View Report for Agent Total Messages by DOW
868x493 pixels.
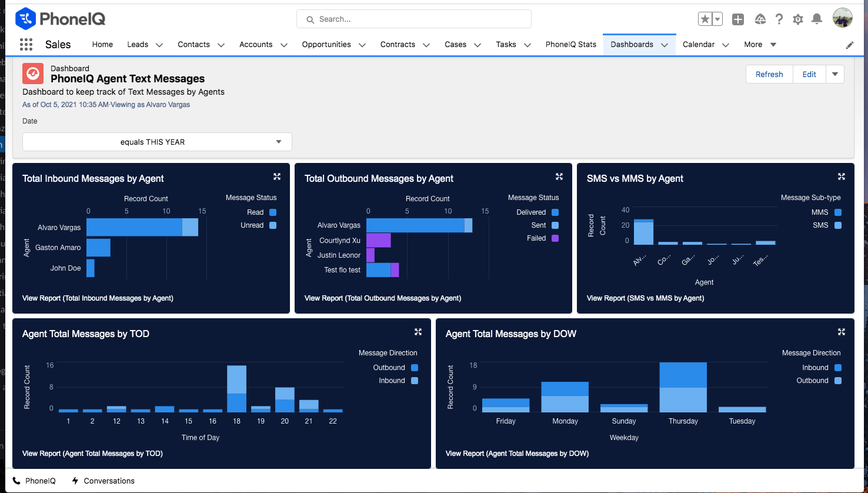click(517, 454)
